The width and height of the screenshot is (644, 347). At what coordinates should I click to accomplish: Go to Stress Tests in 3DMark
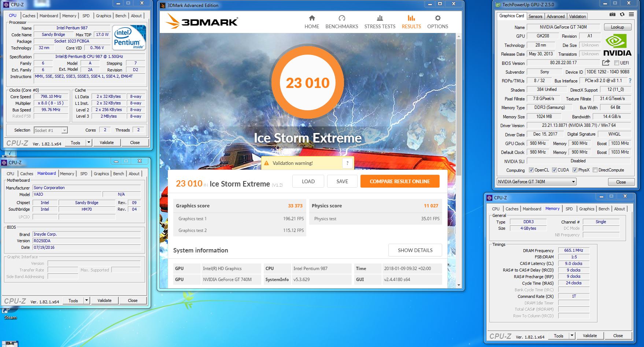click(x=380, y=22)
